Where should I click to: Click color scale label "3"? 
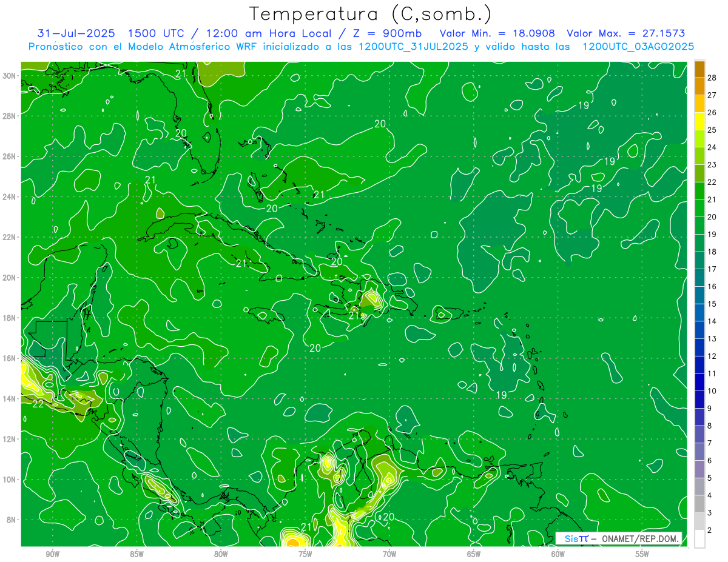710,513
